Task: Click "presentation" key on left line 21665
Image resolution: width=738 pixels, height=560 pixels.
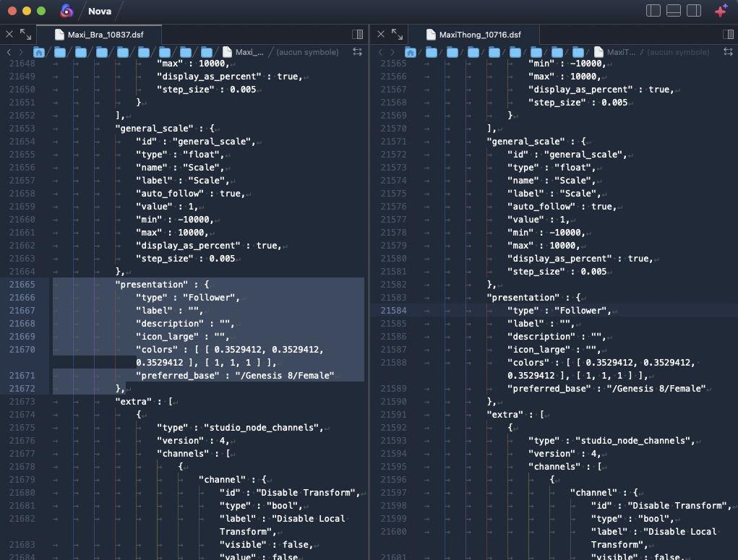Action: click(152, 284)
